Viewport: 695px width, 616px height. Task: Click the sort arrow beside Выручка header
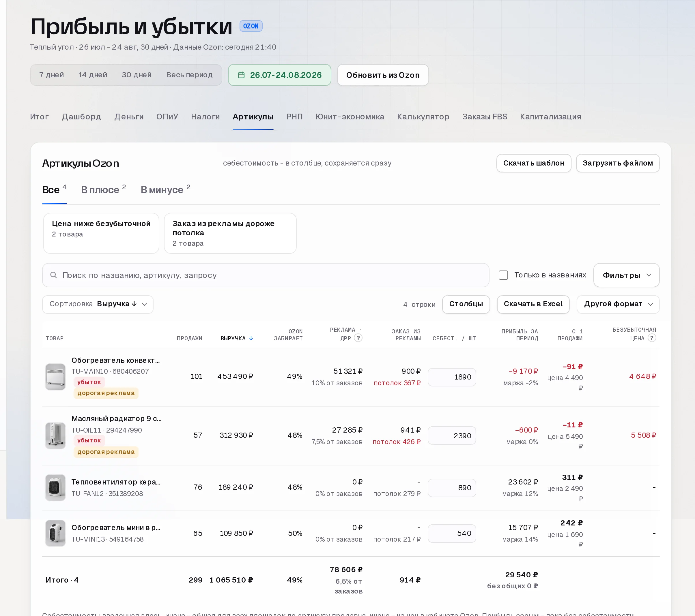(251, 338)
